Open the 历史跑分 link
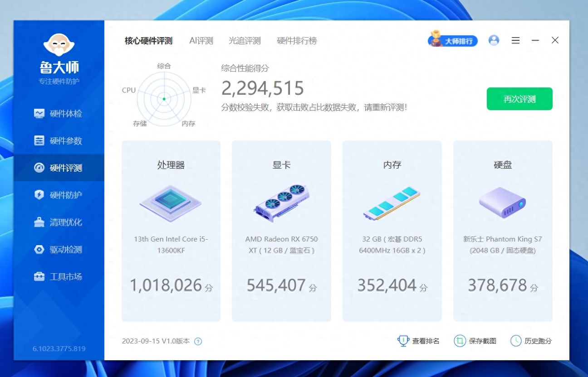 [x=538, y=341]
